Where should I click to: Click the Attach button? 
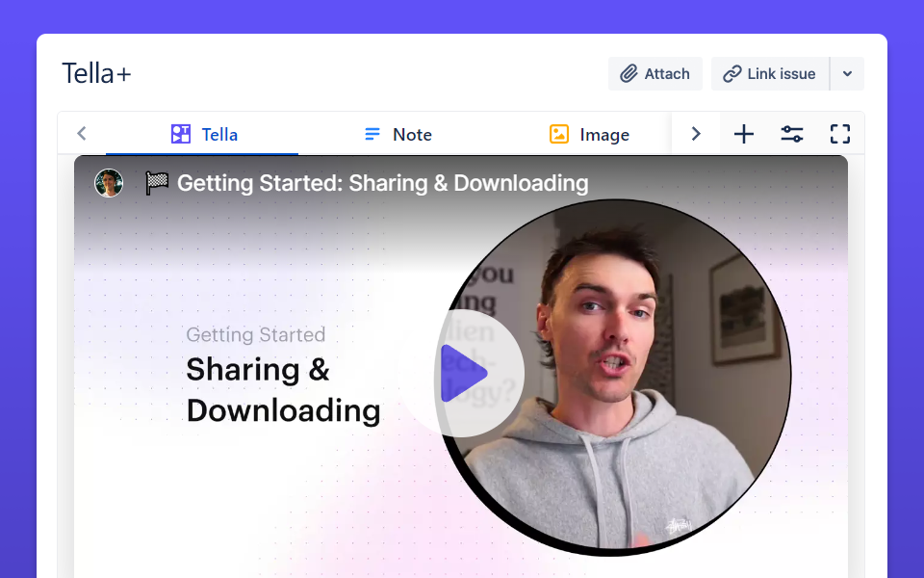(x=654, y=74)
